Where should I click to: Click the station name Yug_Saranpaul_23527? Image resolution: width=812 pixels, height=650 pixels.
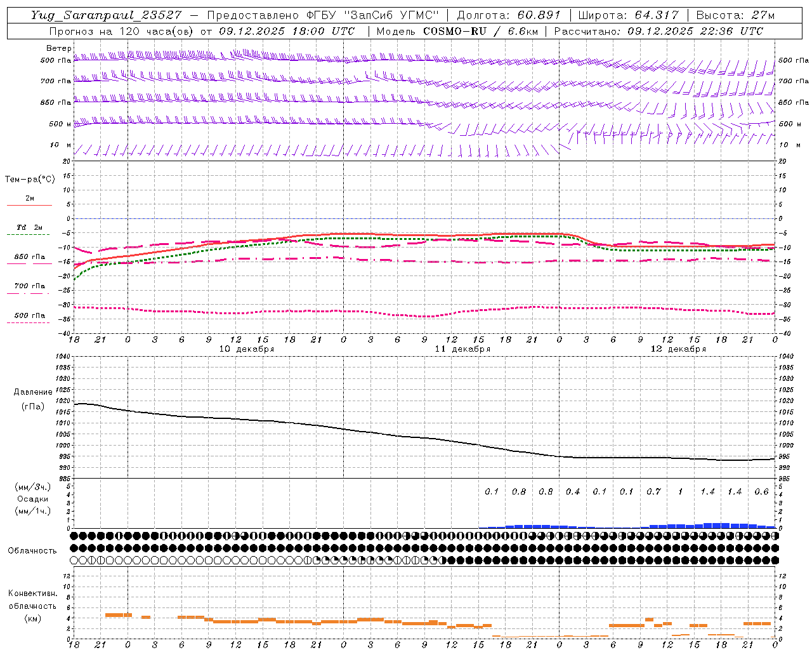tap(107, 15)
